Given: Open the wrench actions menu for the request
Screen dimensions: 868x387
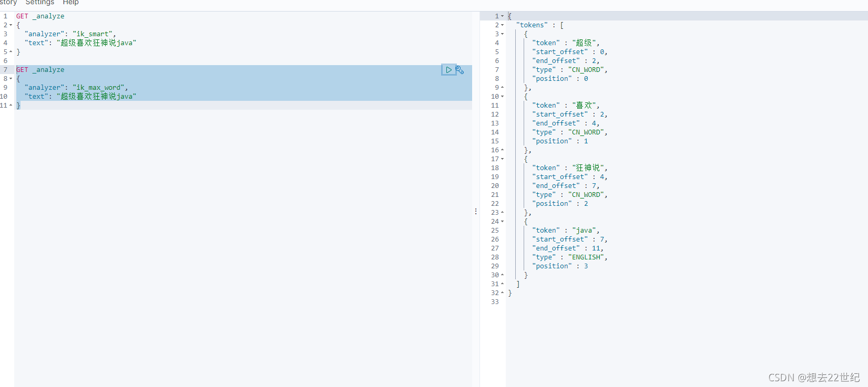Looking at the screenshot, I should point(459,70).
